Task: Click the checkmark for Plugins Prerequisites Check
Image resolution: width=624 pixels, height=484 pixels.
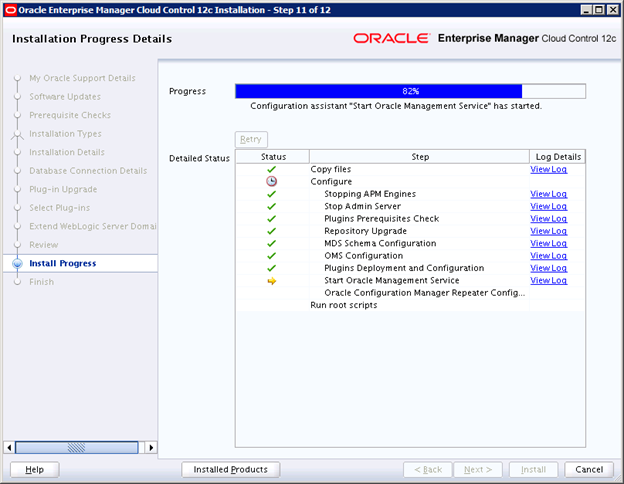Action: coord(271,219)
